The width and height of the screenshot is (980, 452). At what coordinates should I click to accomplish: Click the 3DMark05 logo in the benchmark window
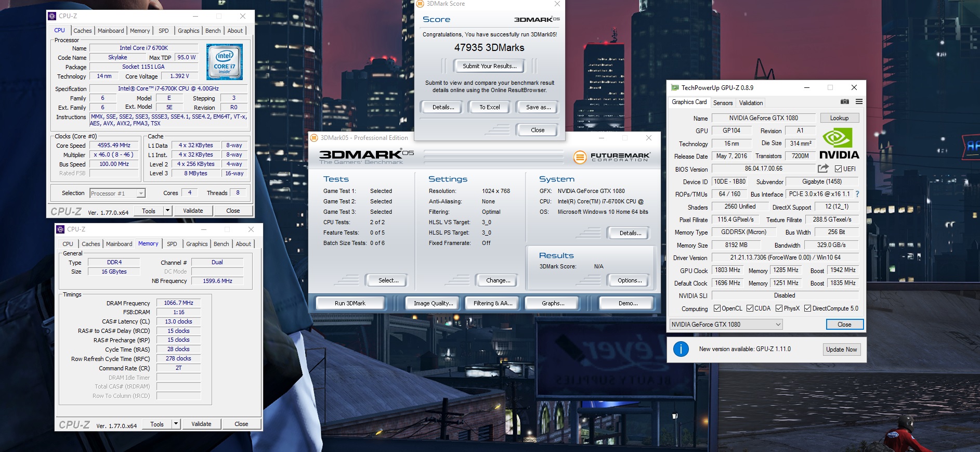pos(367,157)
